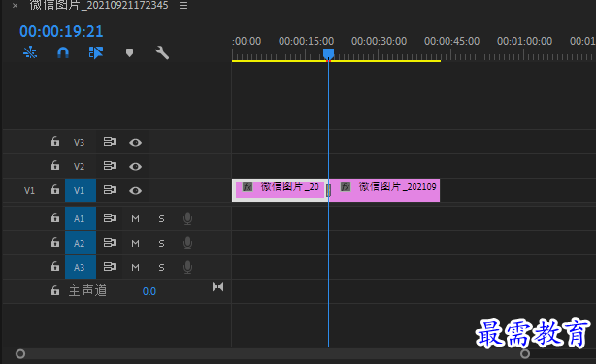Click the master track volume value 0.0
The width and height of the screenshot is (596, 364).
149,291
